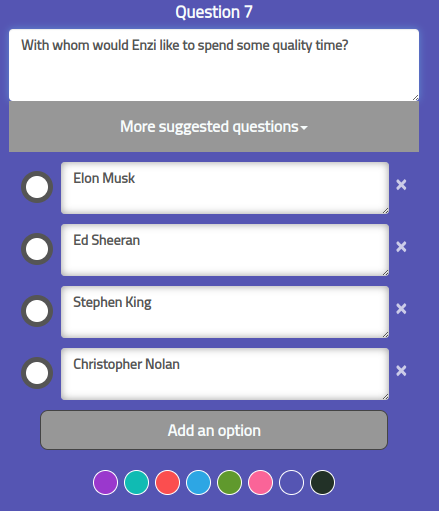Screen dimensions: 439x511
Task: Select the Christopher Nolan radio button
Action: (x=37, y=373)
